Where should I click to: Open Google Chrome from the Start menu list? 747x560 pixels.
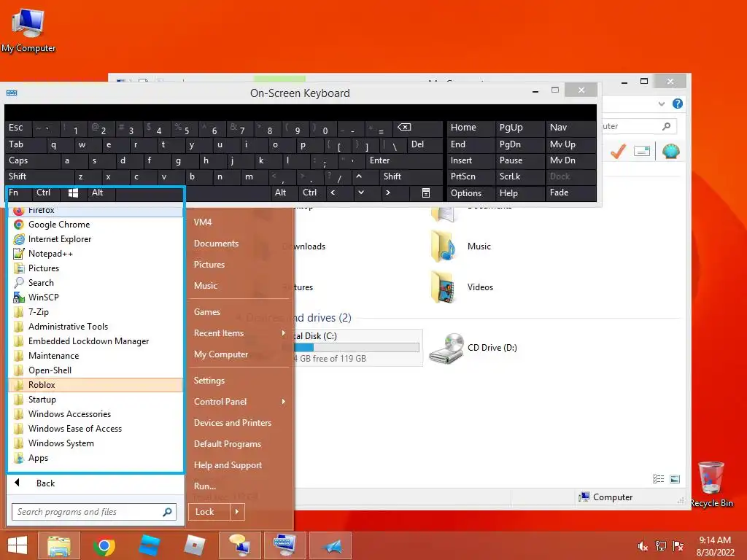[96, 225]
